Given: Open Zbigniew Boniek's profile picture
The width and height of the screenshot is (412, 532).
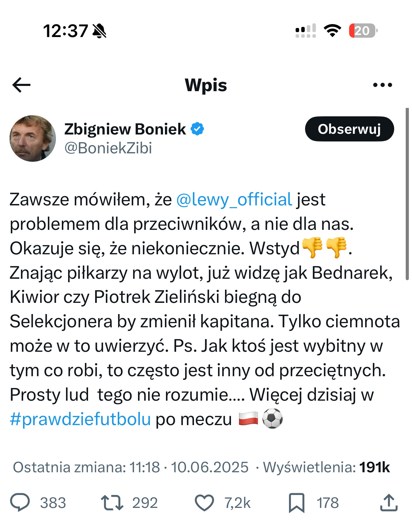Looking at the screenshot, I should pos(32,138).
